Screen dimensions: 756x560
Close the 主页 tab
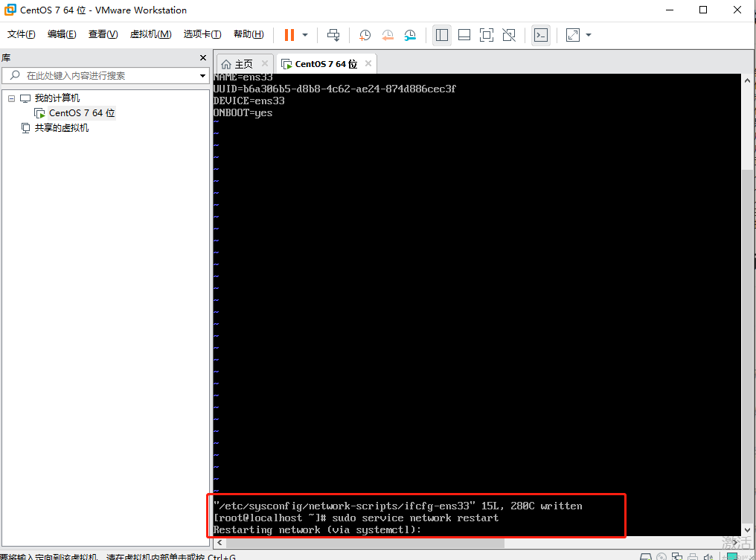click(x=265, y=63)
